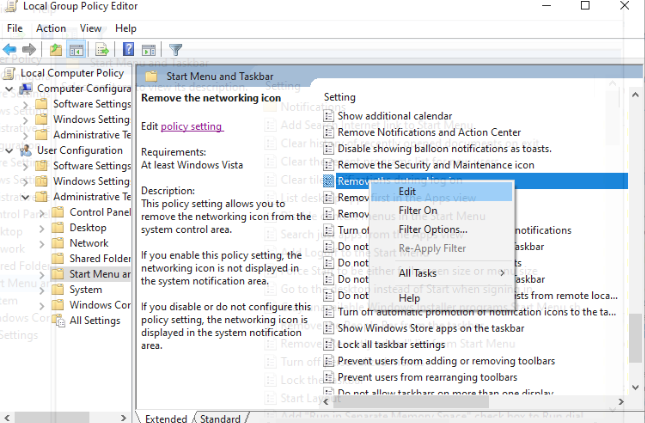The image size is (645, 423).
Task: Choose Filter On in the context menu
Action: point(442,210)
